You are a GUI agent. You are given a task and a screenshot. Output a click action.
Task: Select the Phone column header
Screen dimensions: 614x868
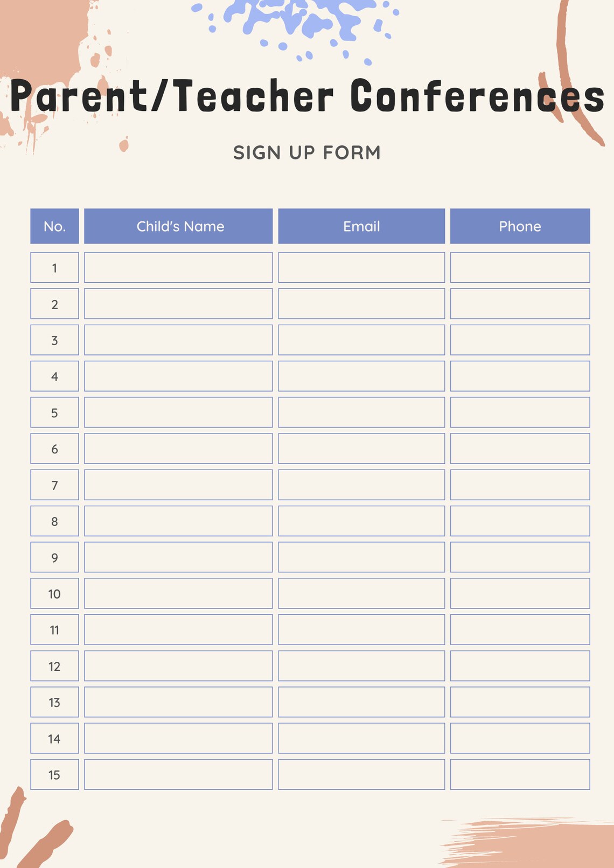tap(520, 226)
